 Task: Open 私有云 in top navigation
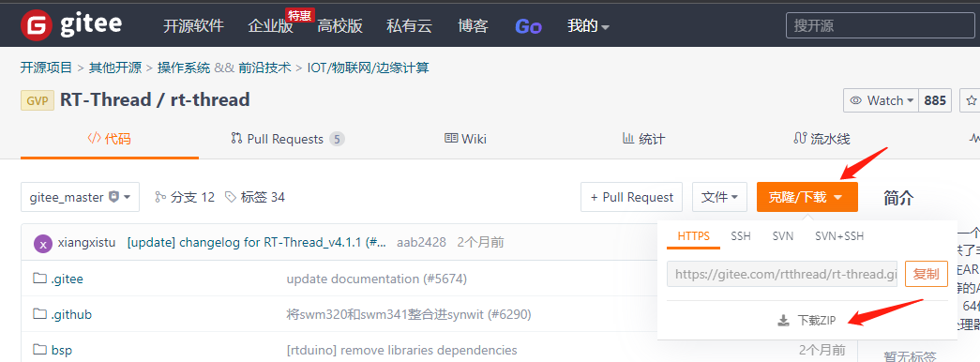(410, 25)
